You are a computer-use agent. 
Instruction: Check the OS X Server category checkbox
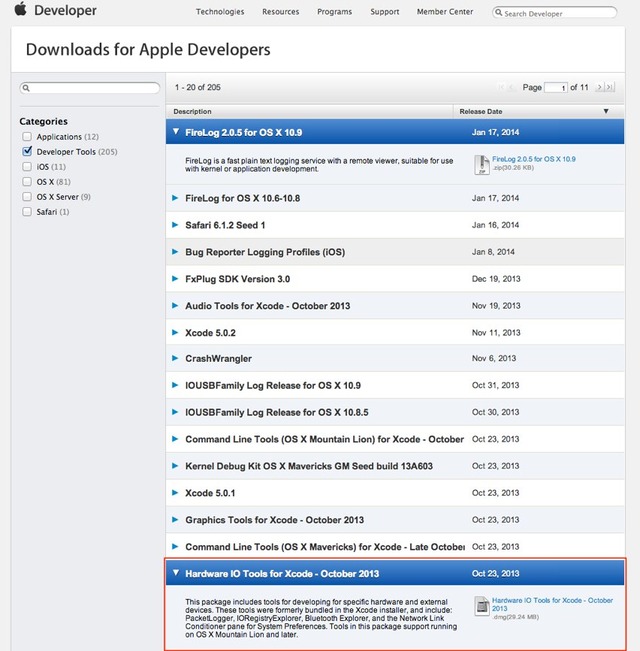tap(27, 196)
